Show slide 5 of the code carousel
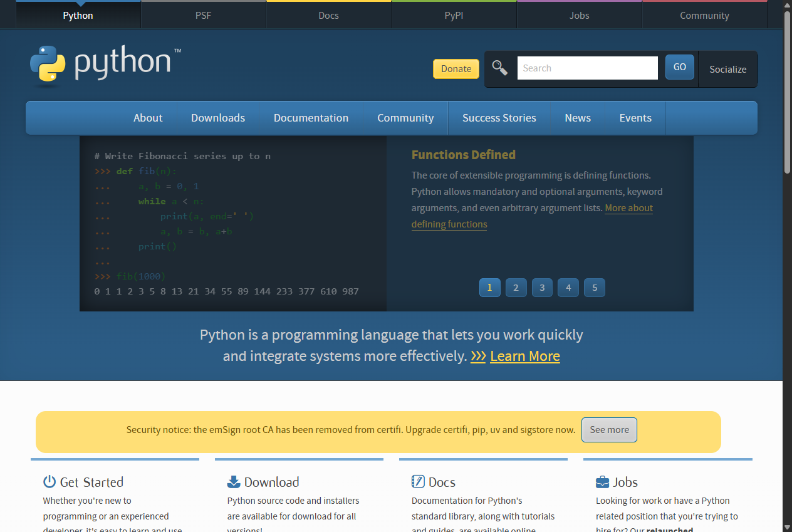792x532 pixels. [x=595, y=288]
